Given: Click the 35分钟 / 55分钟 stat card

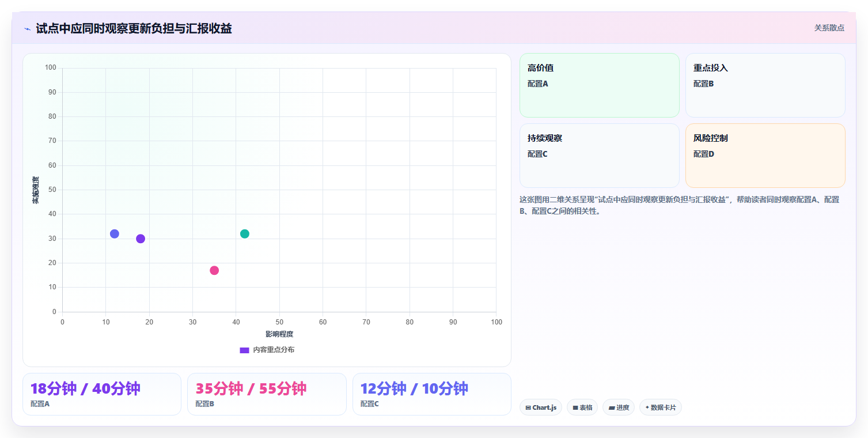Looking at the screenshot, I should pos(267,394).
